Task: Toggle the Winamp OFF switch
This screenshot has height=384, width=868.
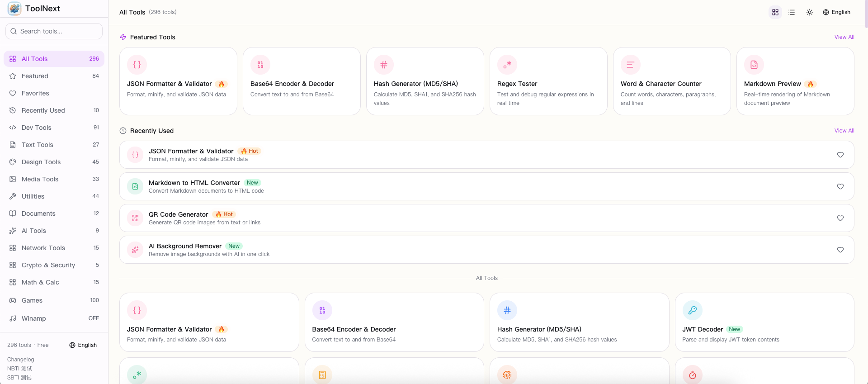Action: click(94, 318)
